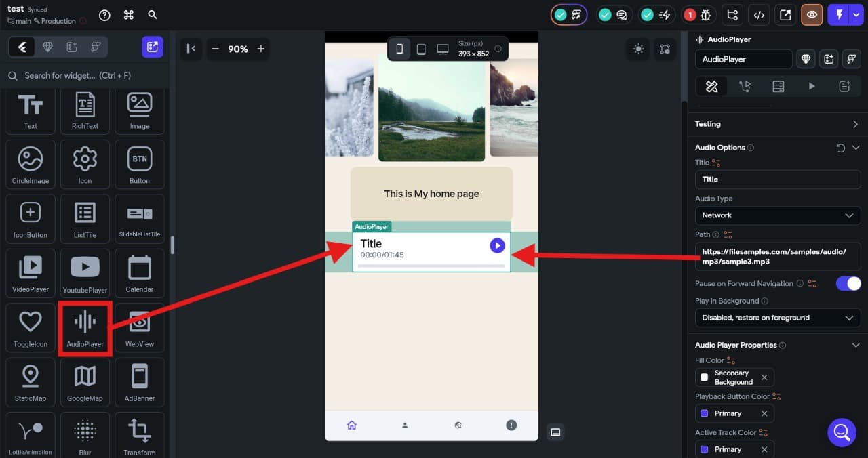Open the debug panel via bug icon
868x458 pixels.
705,14
